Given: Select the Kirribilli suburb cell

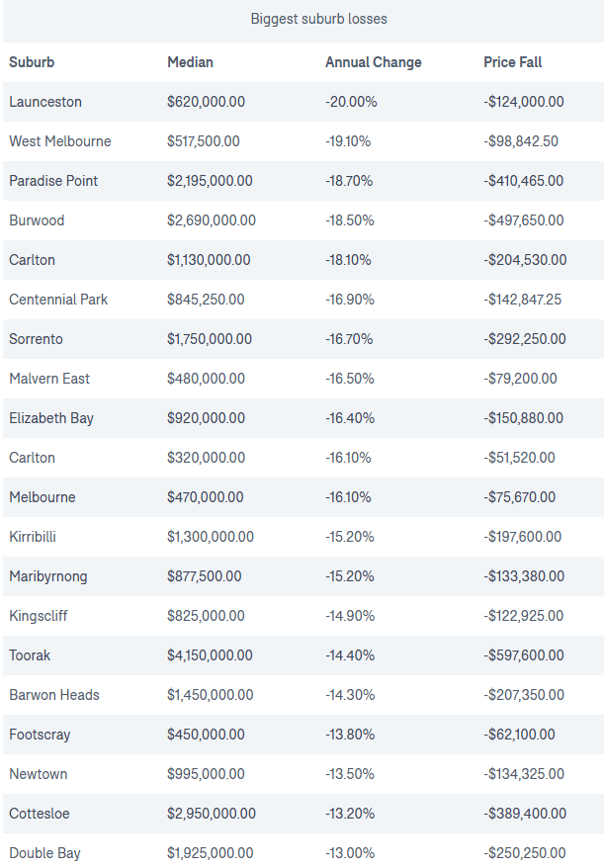Looking at the screenshot, I should click(33, 537).
